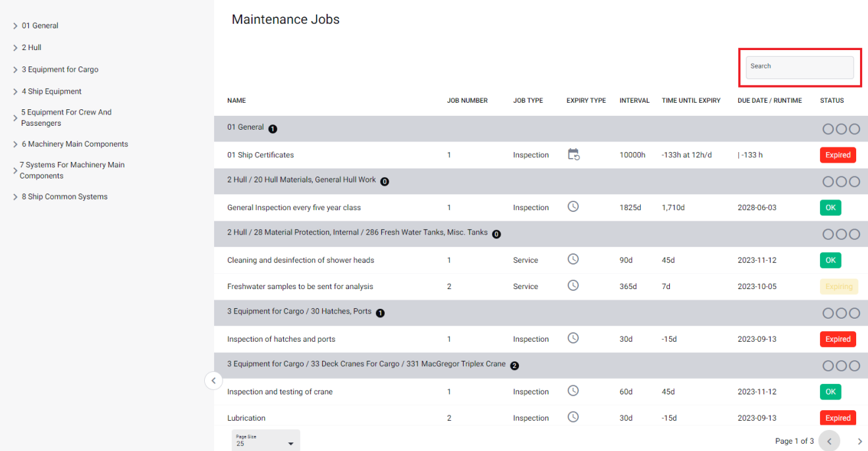
Task: Go to the previous page of jobs
Action: pos(829,441)
